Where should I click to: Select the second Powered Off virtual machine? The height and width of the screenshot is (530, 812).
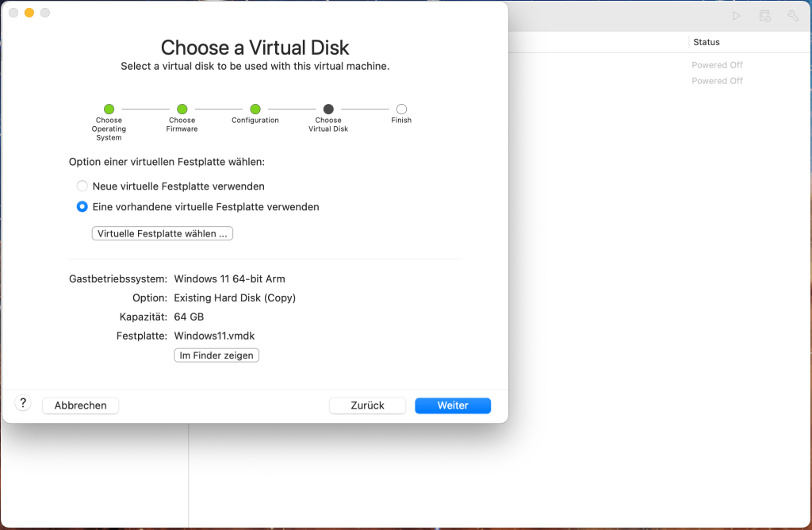717,80
